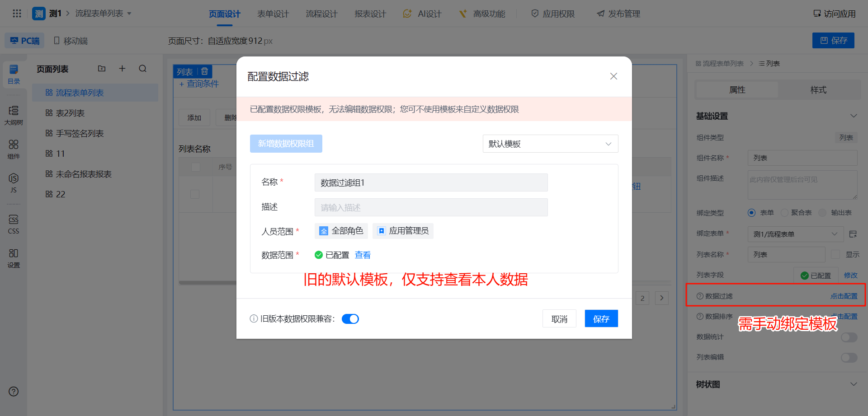
Task: Open the 默认模板 dropdown
Action: tap(550, 144)
